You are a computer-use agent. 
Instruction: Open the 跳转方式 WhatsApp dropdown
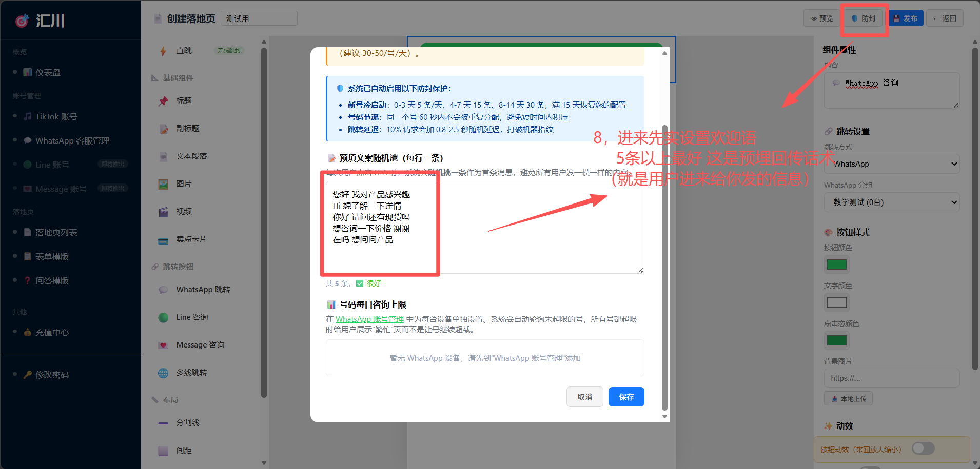tap(892, 164)
